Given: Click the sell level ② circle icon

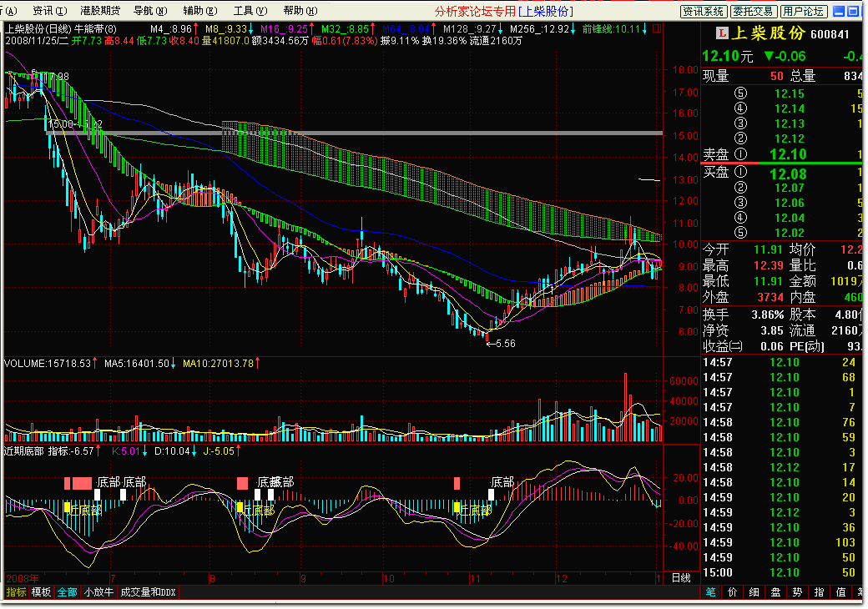Looking at the screenshot, I should tap(740, 138).
